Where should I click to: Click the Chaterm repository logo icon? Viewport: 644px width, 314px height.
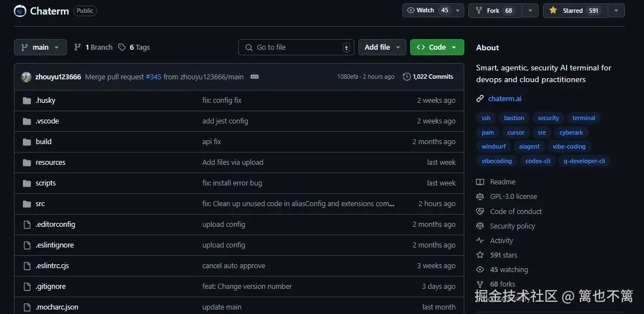click(x=20, y=11)
